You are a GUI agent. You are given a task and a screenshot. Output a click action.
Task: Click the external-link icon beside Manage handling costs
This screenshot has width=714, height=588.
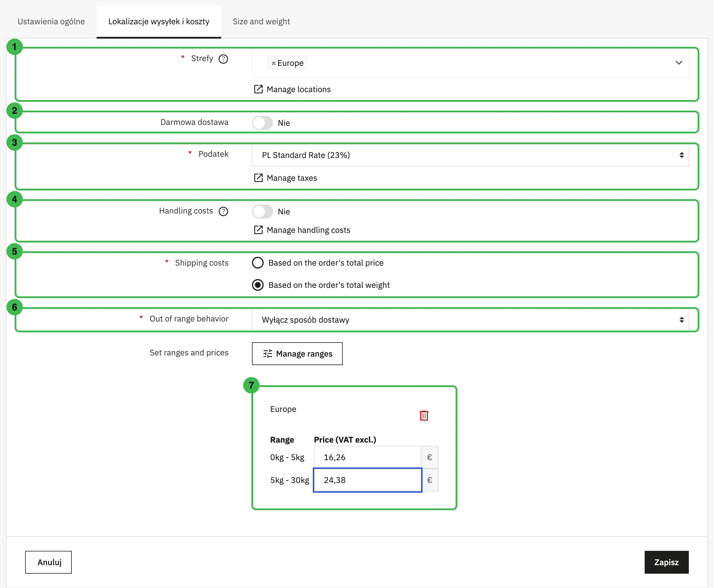coord(258,230)
